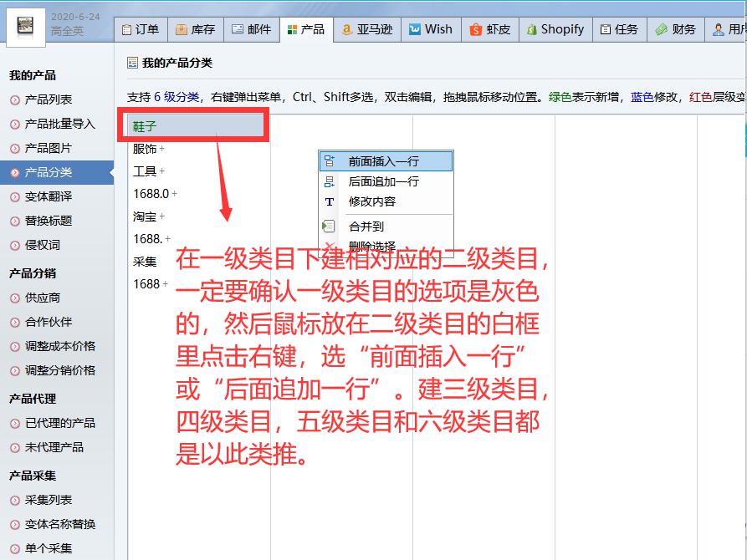Click the user avatar thumbnail

click(23, 24)
